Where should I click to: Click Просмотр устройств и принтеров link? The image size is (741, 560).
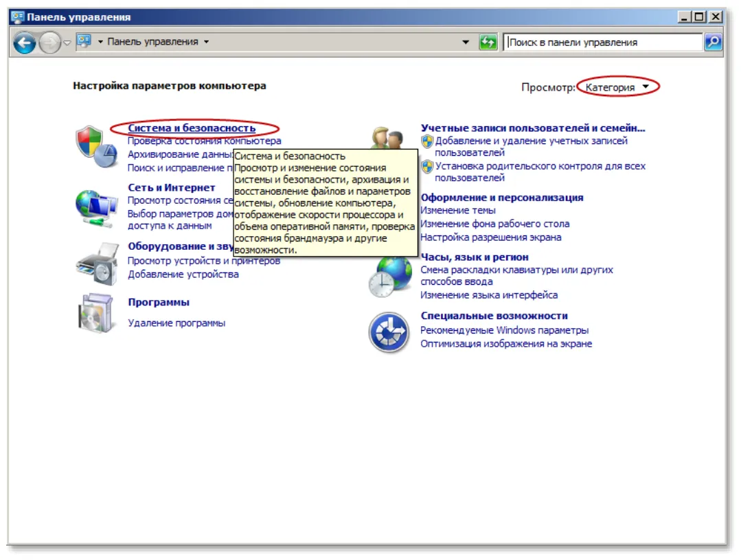[x=204, y=261]
